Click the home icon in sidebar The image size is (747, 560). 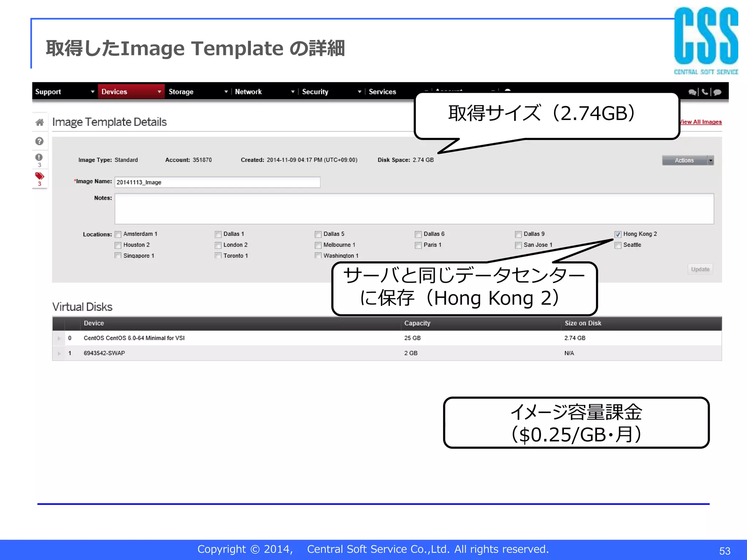coord(39,122)
